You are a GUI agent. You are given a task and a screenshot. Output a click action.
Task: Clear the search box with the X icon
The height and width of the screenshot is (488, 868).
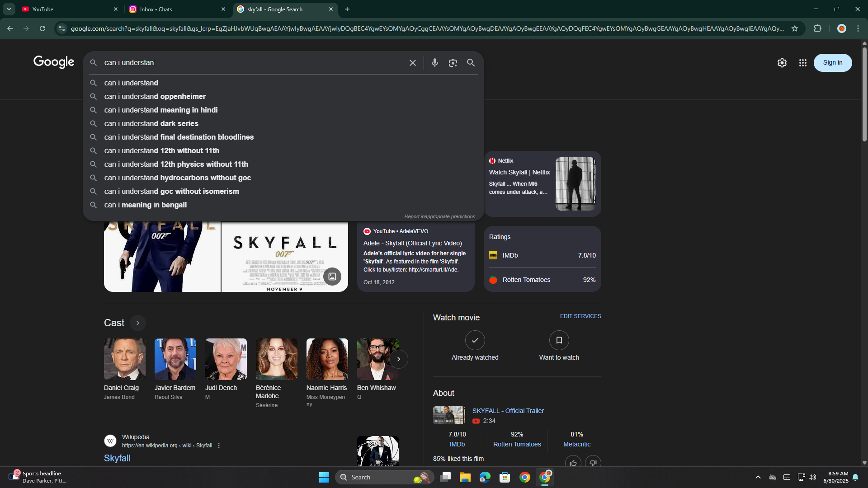point(412,63)
